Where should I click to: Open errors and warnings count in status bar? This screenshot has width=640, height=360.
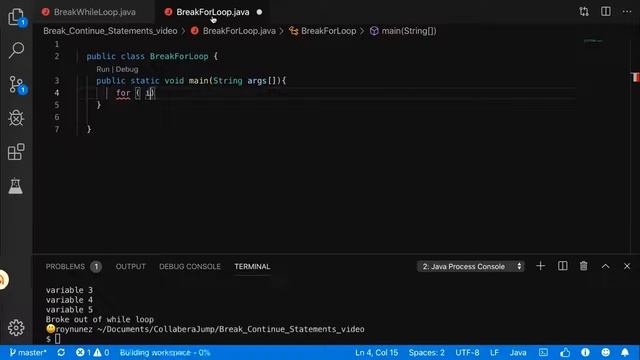pos(92,352)
